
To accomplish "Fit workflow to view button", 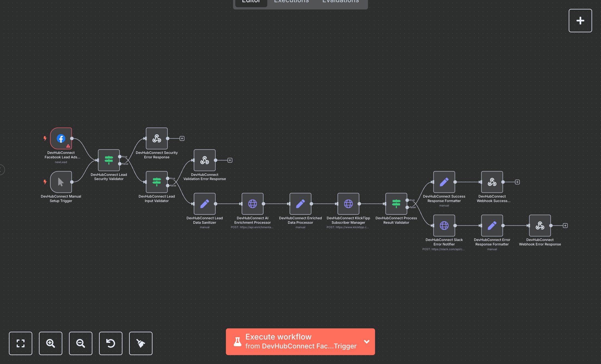I will click(21, 343).
